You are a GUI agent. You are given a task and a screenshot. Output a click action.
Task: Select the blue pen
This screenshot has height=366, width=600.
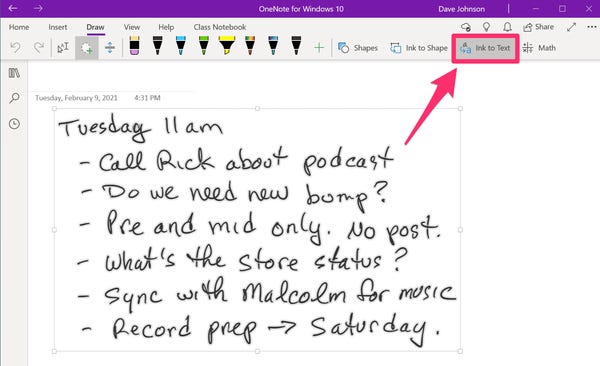tap(181, 46)
